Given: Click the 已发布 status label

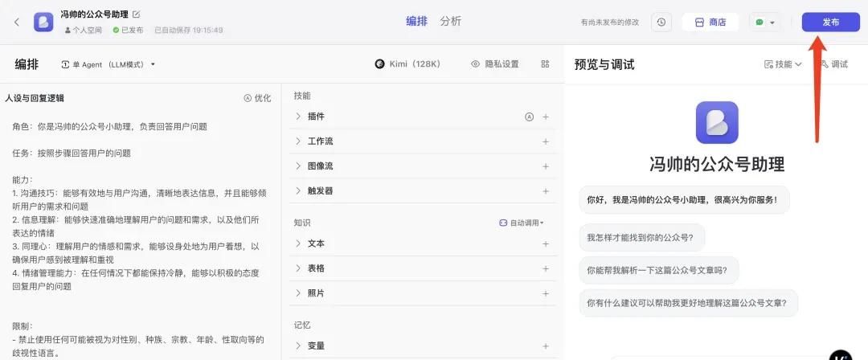Looking at the screenshot, I should tap(128, 30).
